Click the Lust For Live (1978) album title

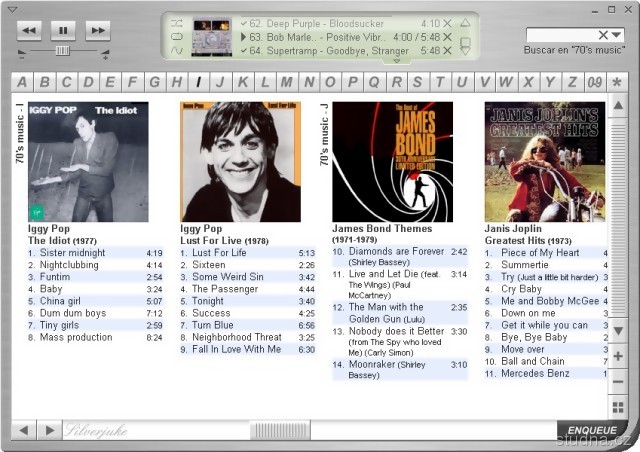click(224, 240)
